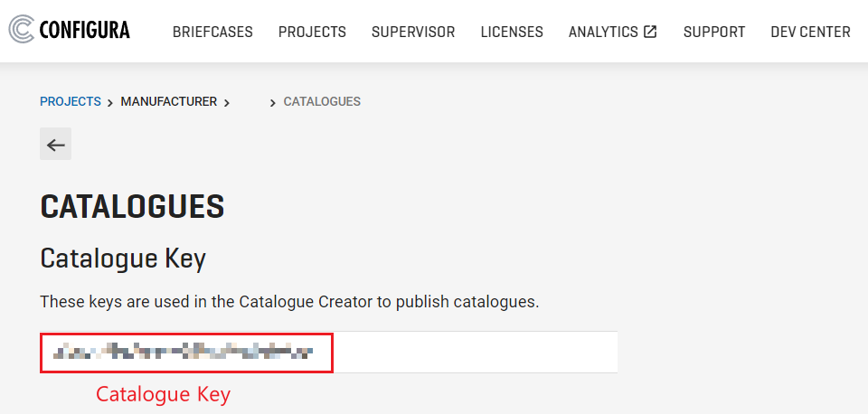
Task: Click MANUFACTURER breadcrumb
Action: (169, 102)
